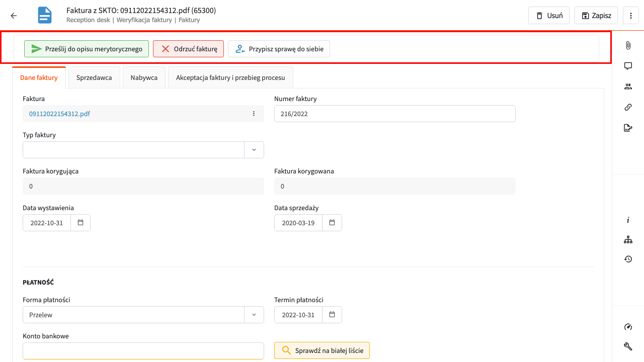
Task: Click the chain link icon in sidebar
Action: pyautogui.click(x=628, y=107)
